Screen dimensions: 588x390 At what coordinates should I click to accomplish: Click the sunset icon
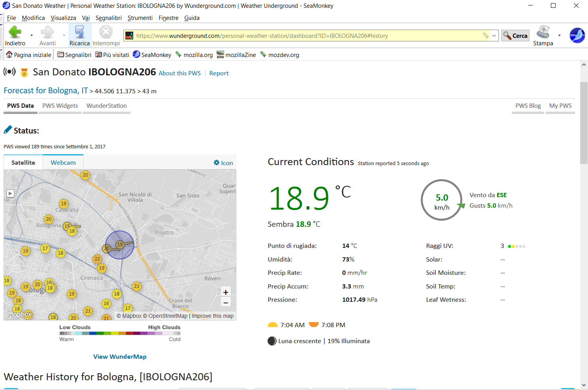(x=314, y=324)
